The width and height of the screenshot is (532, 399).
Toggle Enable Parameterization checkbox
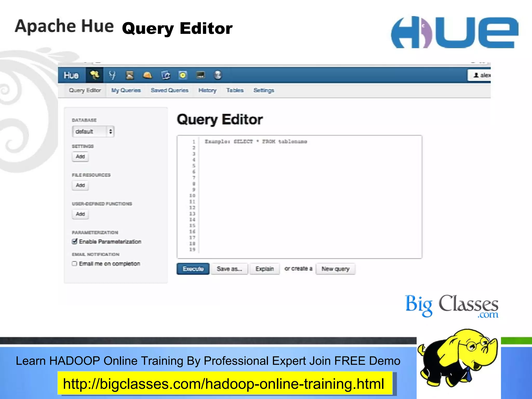click(x=75, y=241)
